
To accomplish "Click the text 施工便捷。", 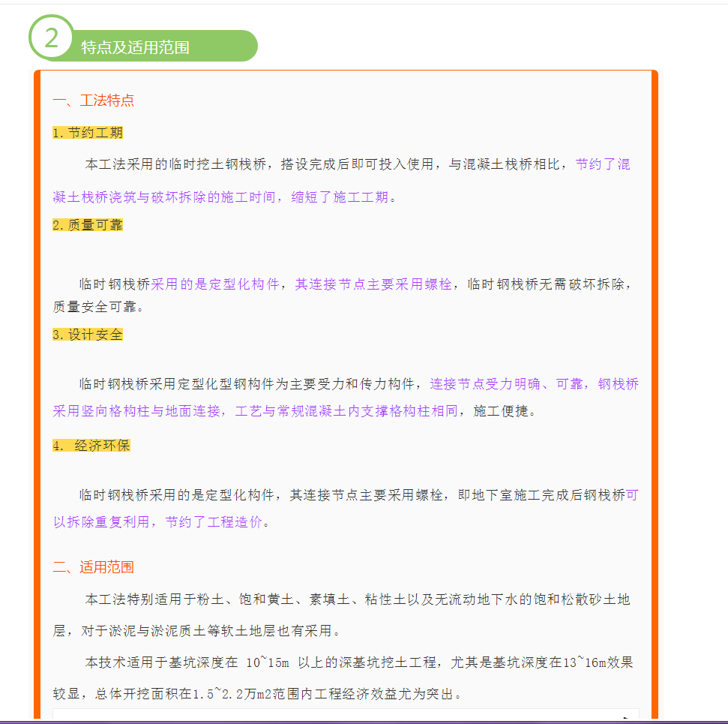I will (x=505, y=411).
